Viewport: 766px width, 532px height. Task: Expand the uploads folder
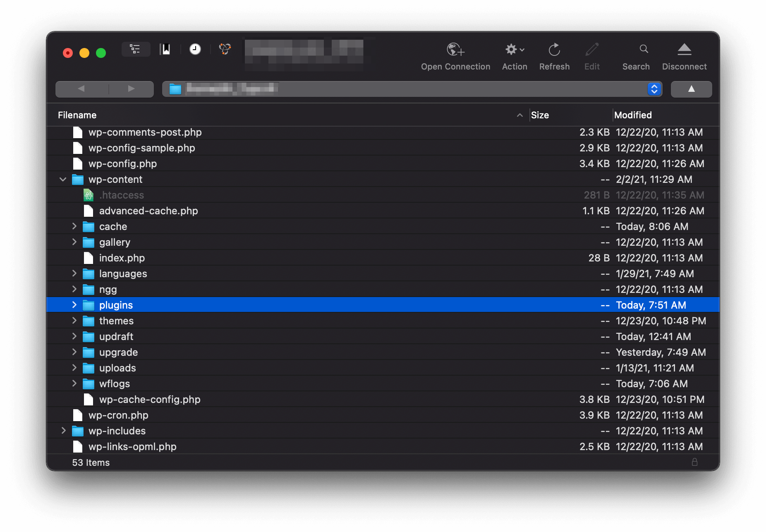tap(74, 368)
